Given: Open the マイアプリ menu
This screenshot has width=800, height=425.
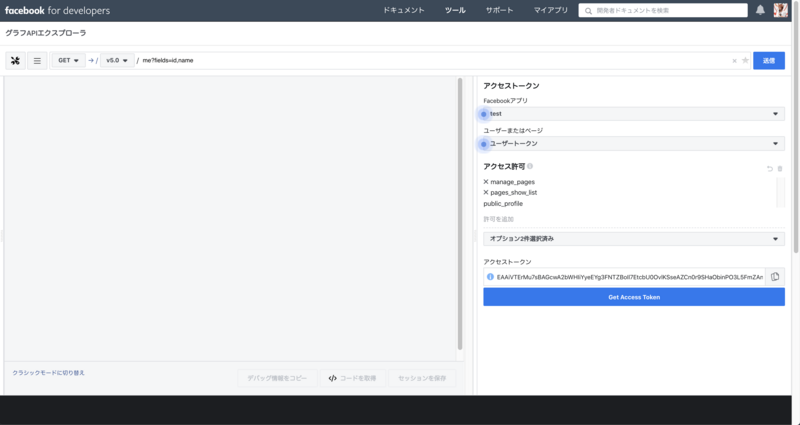Looking at the screenshot, I should 551,10.
